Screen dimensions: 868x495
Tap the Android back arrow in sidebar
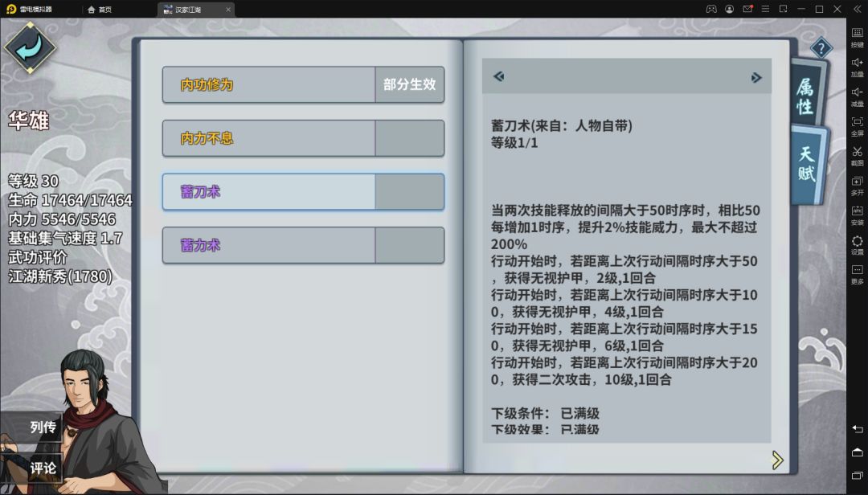pos(858,429)
